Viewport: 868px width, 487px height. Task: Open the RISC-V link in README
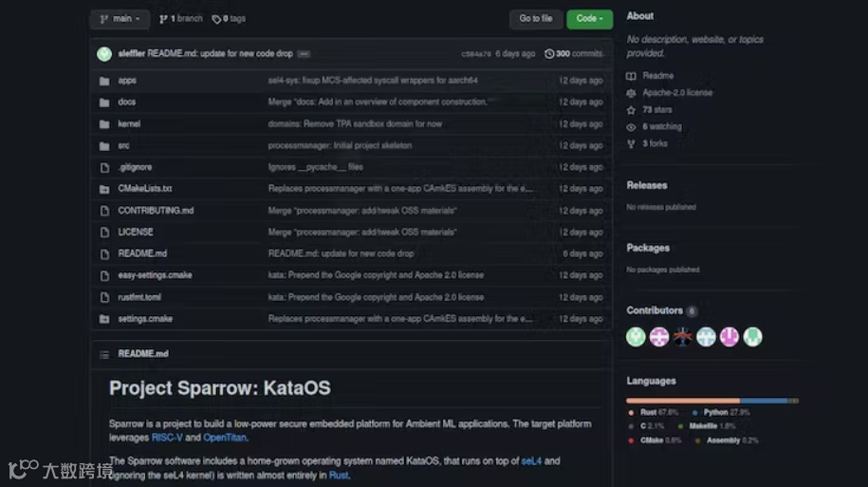tap(167, 438)
